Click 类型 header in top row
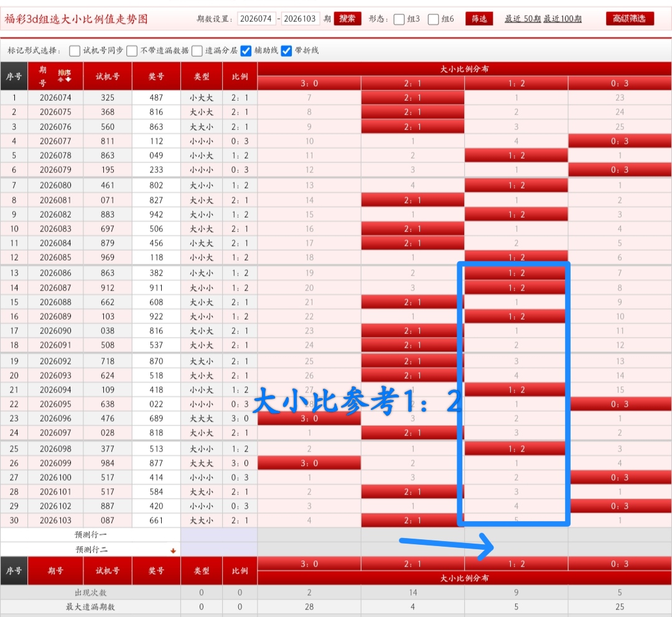This screenshot has width=672, height=617. (202, 77)
